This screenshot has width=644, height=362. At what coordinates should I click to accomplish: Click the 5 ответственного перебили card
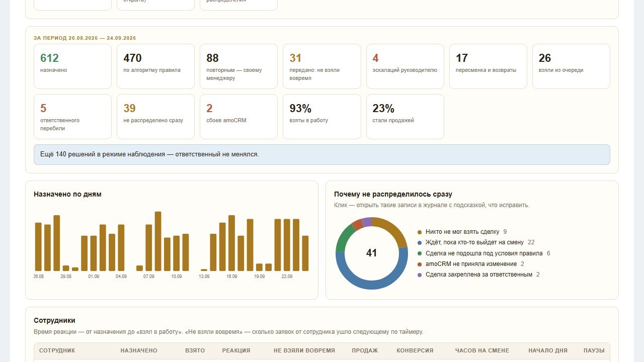click(x=72, y=117)
